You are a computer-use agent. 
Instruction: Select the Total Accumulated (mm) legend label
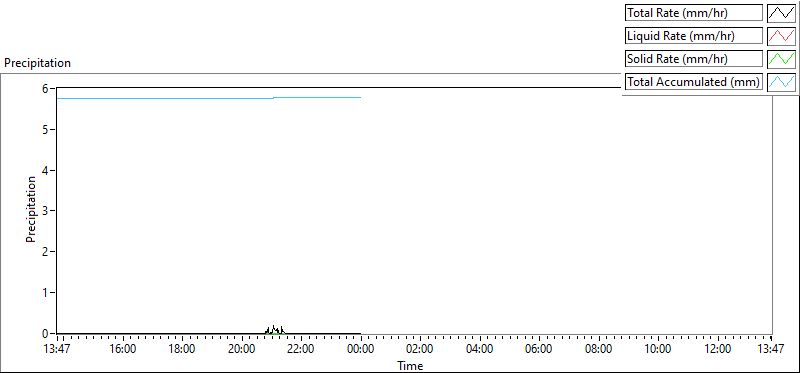(694, 82)
